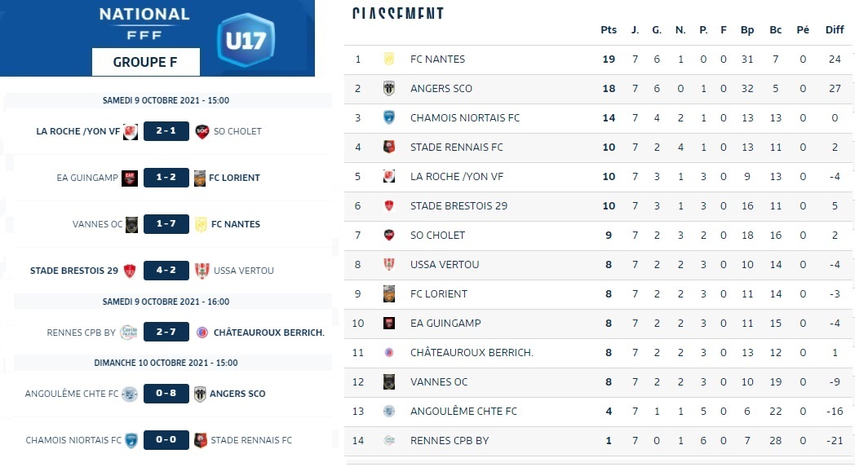This screenshot has height=467, width=868.
Task: Click the Angers SCO logo in standings
Action: pyautogui.click(x=389, y=89)
